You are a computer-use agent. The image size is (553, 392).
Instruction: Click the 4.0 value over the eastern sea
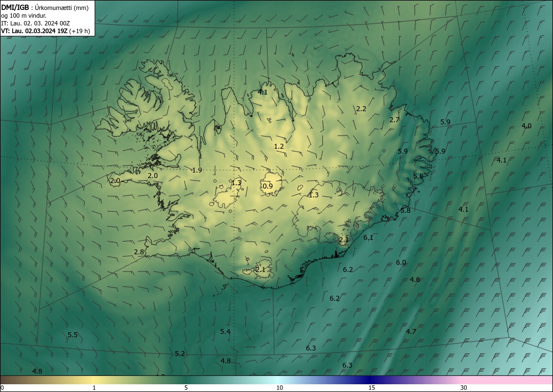click(x=526, y=126)
